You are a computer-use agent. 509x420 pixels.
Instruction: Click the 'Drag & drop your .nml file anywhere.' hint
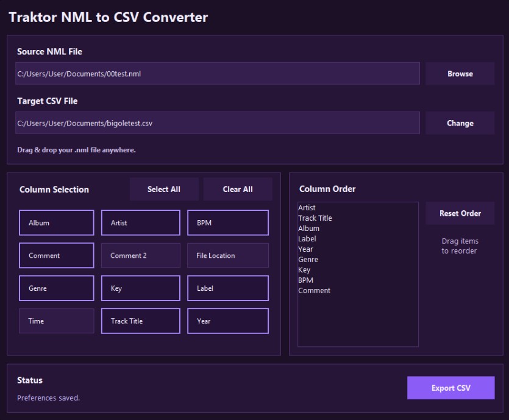click(x=76, y=150)
